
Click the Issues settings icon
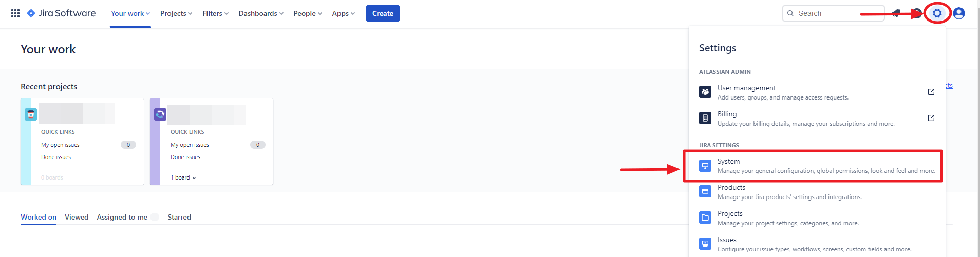point(705,244)
